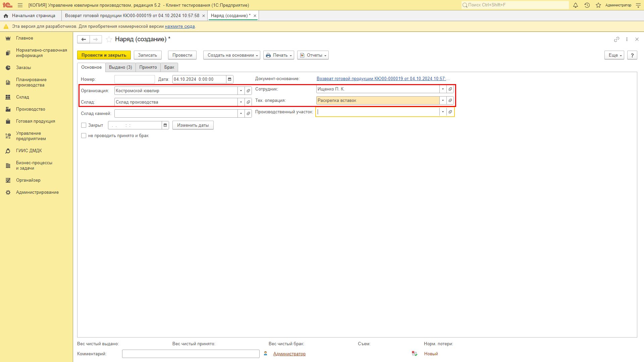Viewport: 644px width, 362px height.
Task: Click the Новый document status icon
Action: [415, 354]
